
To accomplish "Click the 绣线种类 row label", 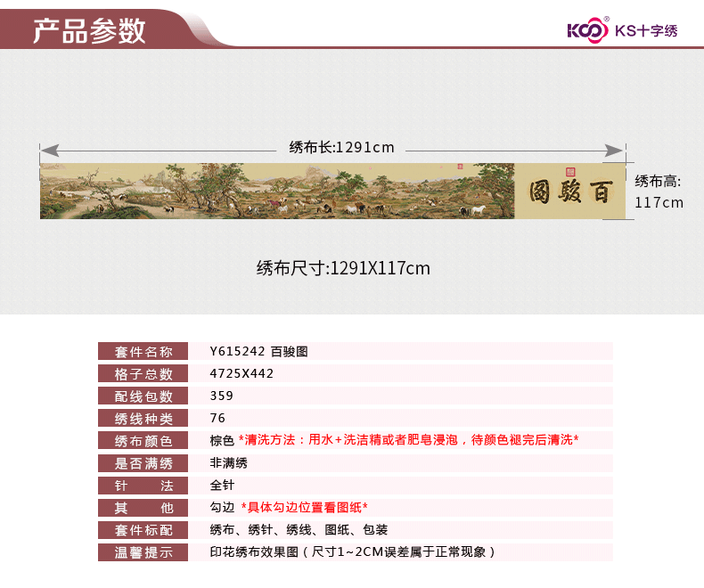I will (x=143, y=419).
